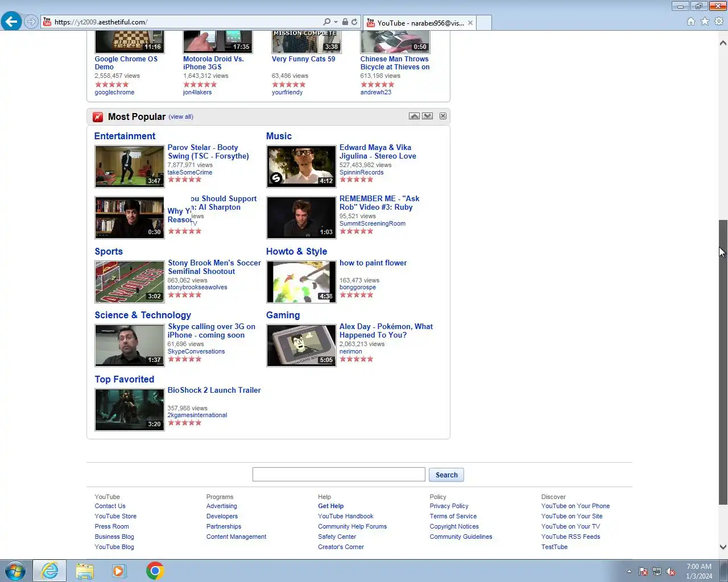Click the lock security icon in address bar

(x=345, y=22)
